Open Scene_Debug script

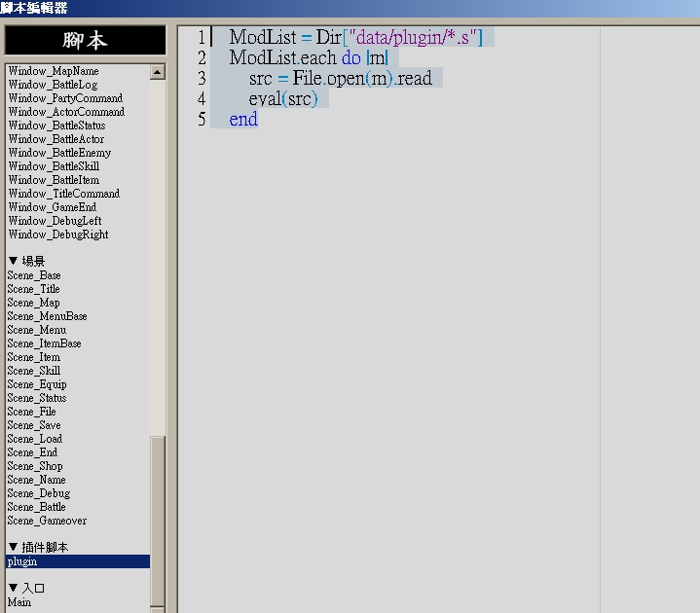point(39,493)
